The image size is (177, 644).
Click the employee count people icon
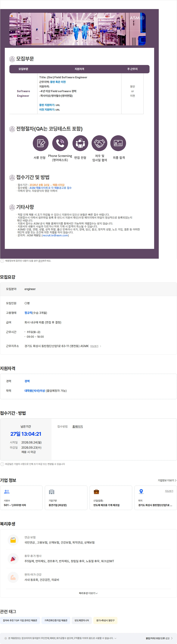coord(7,491)
